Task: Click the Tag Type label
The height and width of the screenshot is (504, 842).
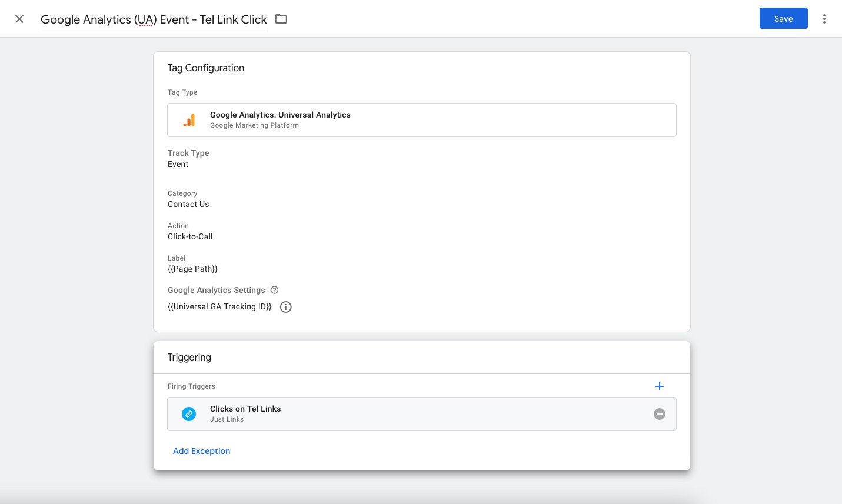Action: (182, 92)
